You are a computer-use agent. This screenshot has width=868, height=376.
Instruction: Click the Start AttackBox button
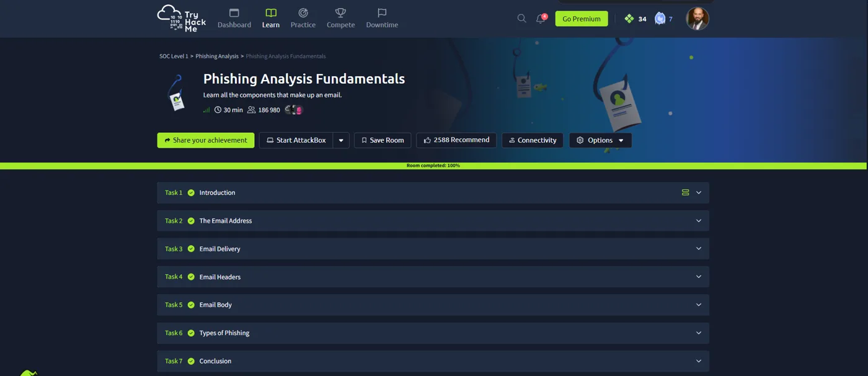point(296,140)
